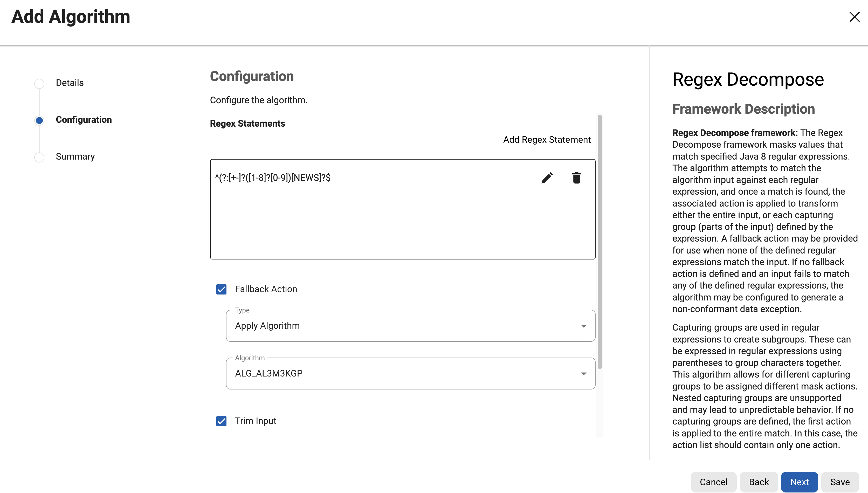Expand the Algorithm dropdown ALG_AL3M3KGP

pos(406,373)
